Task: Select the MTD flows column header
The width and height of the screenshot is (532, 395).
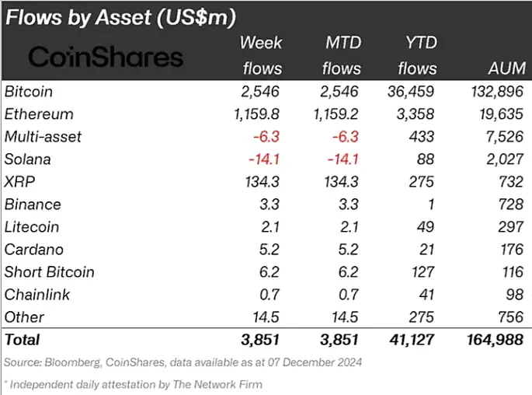Action: (x=342, y=55)
